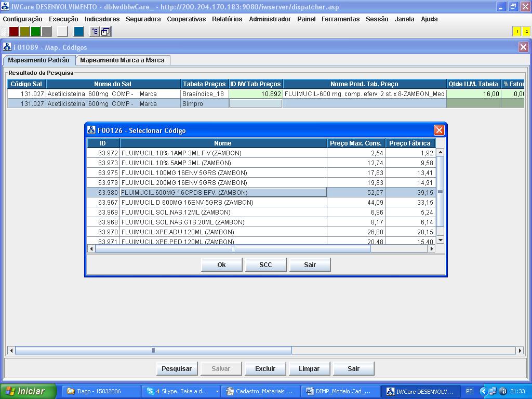
Task: Click the gray toolbar square
Action: 46,32
